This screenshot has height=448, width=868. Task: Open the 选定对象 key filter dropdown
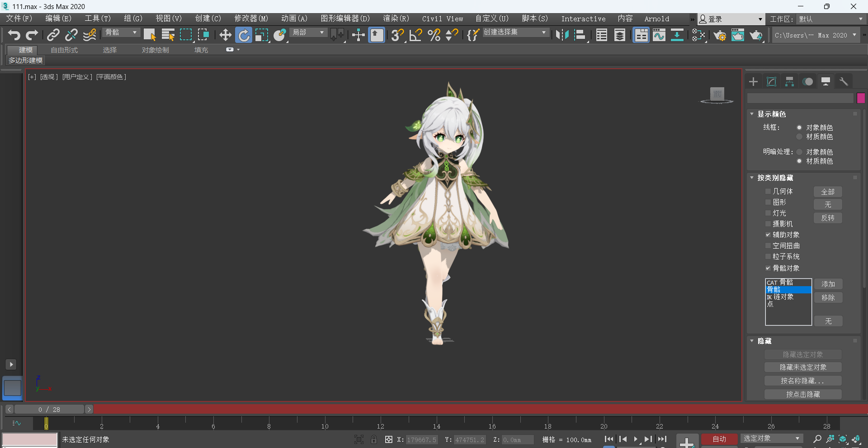click(771, 439)
